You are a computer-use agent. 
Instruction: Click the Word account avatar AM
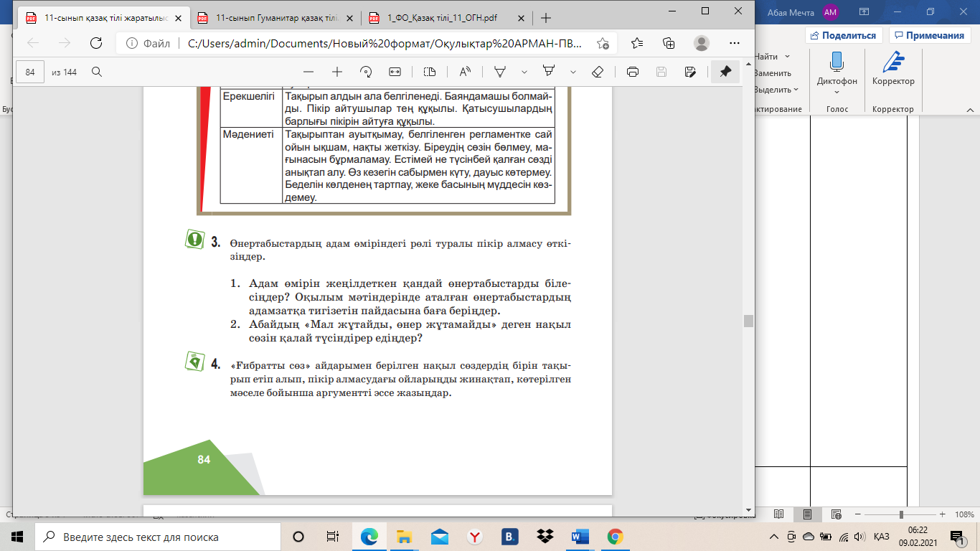[x=831, y=11]
